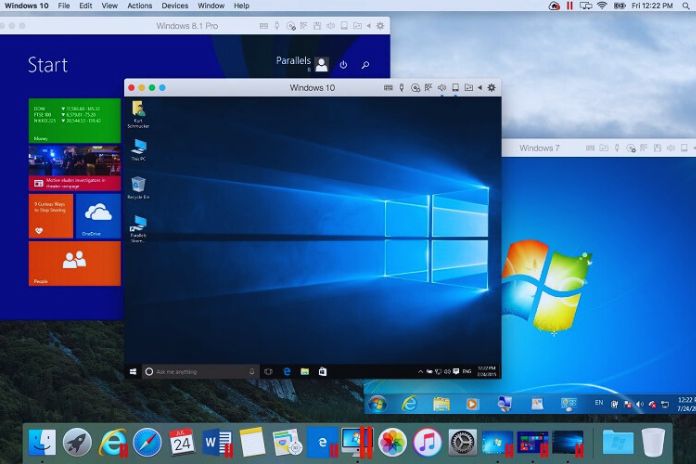Click the power button on Windows 8.1 Start screen

[343, 65]
